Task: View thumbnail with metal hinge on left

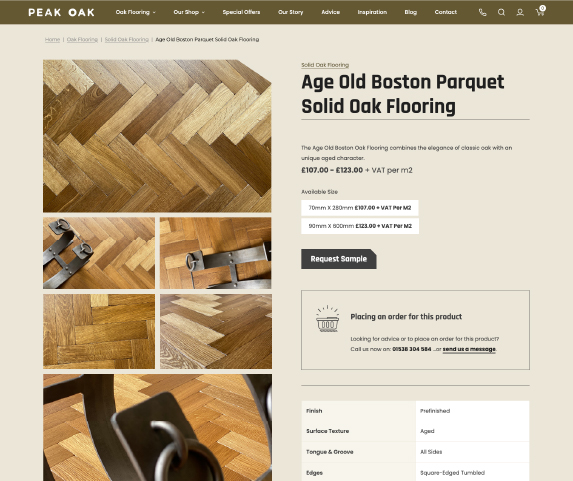Action: point(99,253)
